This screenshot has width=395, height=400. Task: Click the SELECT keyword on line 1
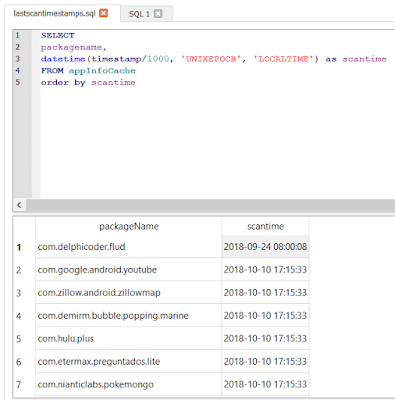click(58, 35)
